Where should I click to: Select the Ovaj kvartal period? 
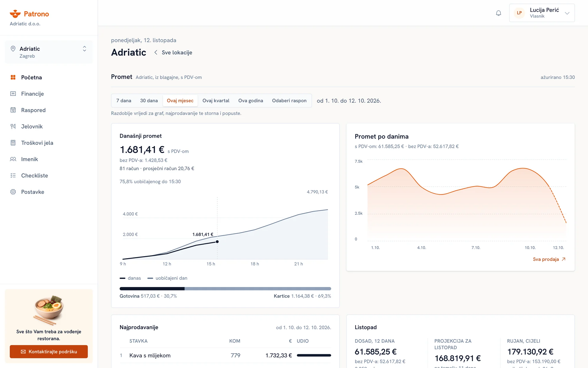tap(216, 101)
